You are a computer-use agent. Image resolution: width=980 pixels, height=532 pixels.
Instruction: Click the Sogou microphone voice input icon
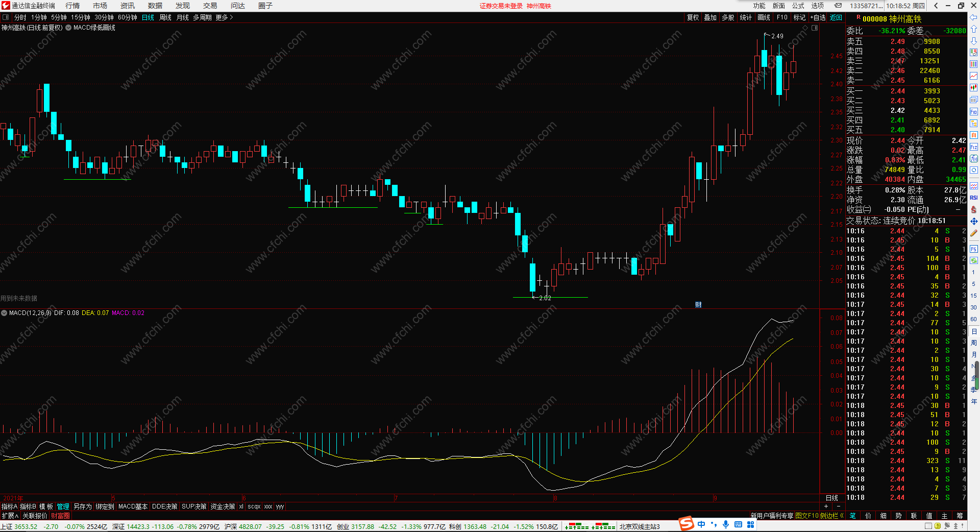click(x=725, y=524)
